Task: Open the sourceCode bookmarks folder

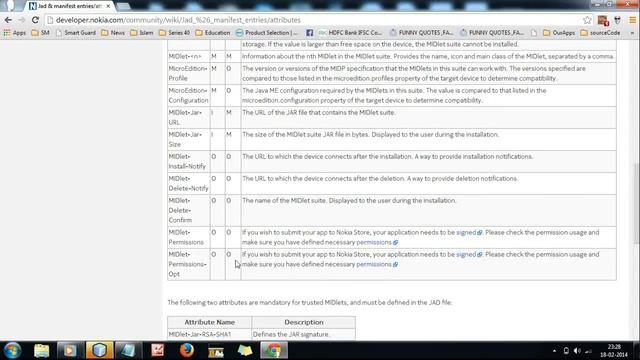Action: (600, 33)
